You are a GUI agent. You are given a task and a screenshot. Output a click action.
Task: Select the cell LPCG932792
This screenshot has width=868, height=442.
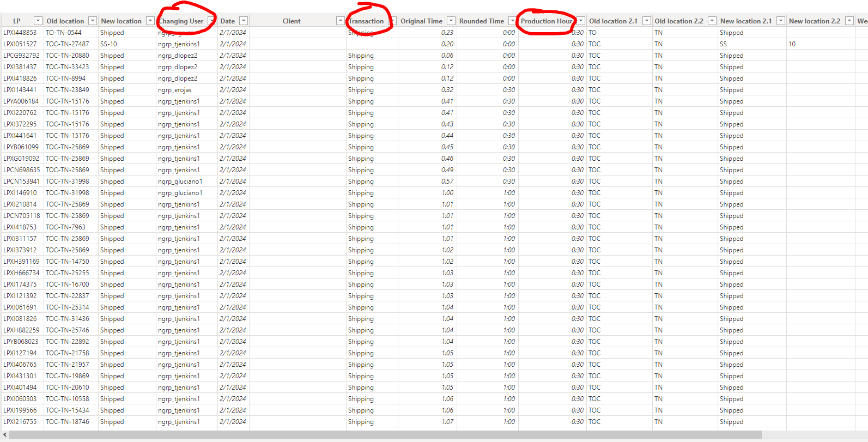[22, 56]
